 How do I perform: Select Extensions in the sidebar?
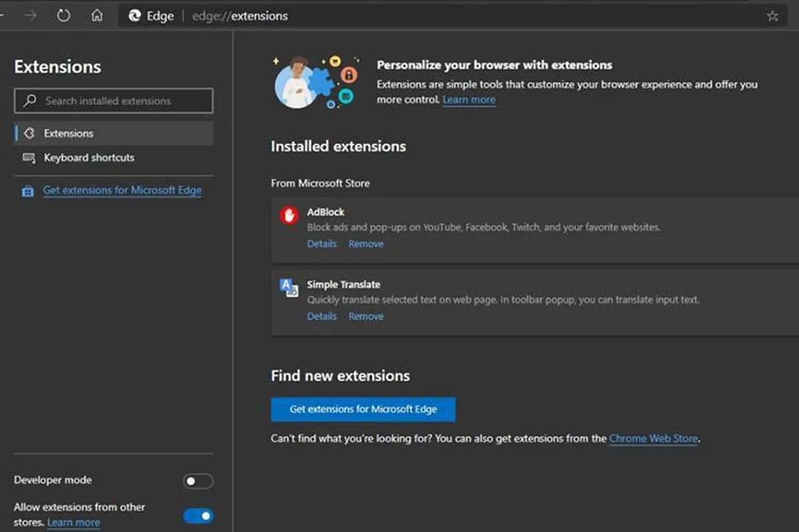click(x=69, y=133)
